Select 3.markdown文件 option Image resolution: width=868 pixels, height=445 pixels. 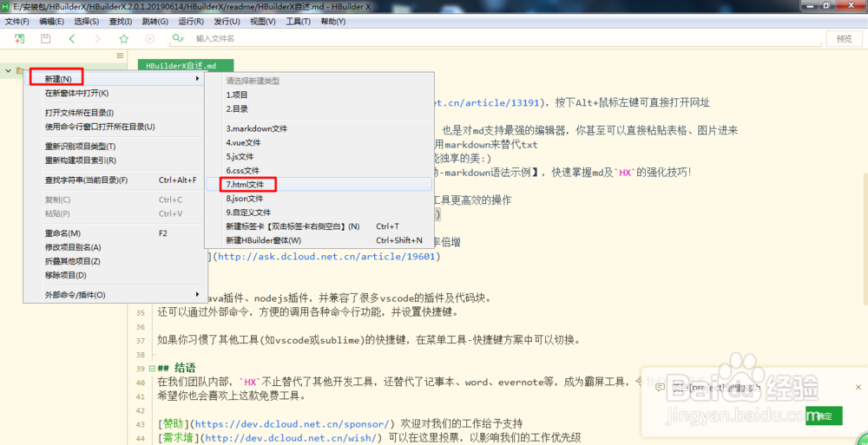(319, 128)
